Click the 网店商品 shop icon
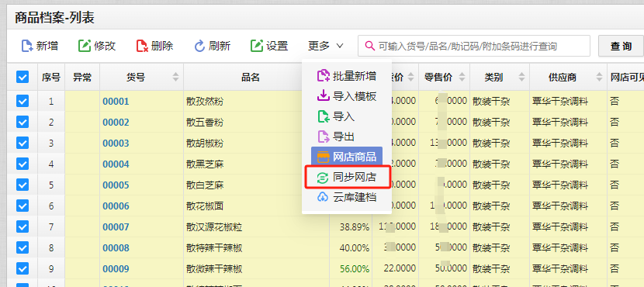Screen dimensions: 644x287 tap(324, 157)
